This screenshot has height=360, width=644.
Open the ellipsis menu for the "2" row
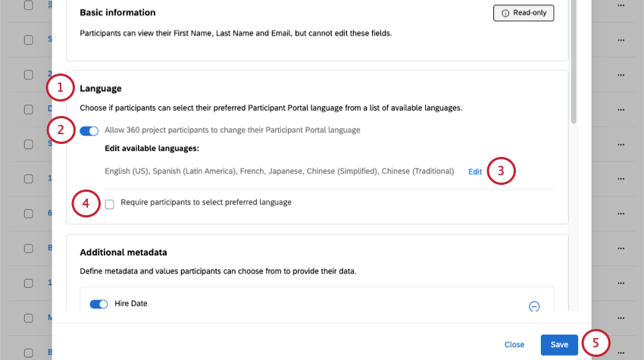point(621,74)
